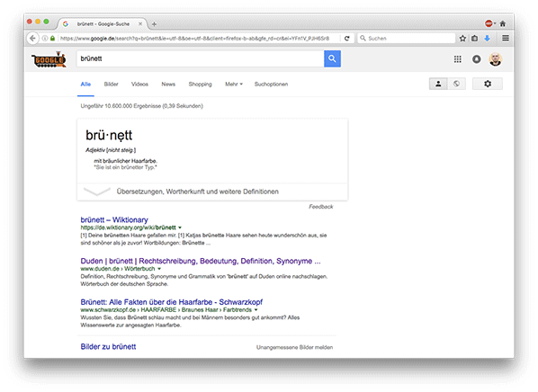Open the brünett – Wiktionary result

[114, 220]
